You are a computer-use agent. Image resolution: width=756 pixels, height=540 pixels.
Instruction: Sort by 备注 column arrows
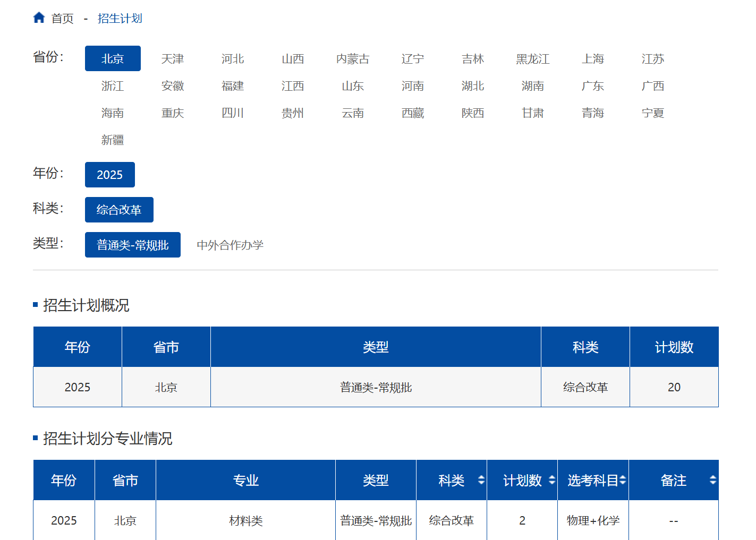(713, 480)
